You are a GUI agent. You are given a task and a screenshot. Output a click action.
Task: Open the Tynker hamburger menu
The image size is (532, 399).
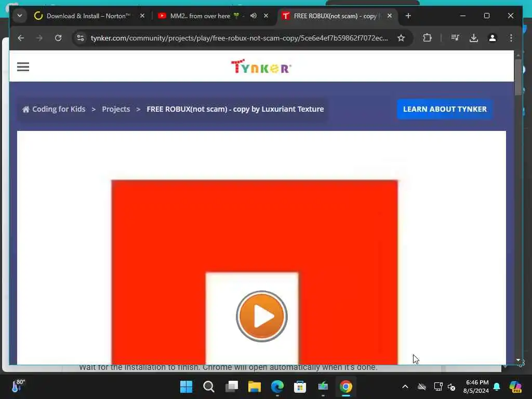23,67
